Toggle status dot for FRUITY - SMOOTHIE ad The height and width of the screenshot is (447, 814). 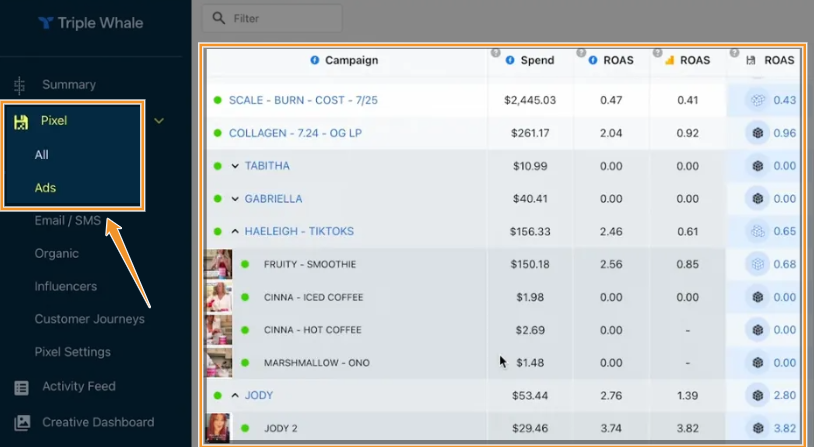pos(244,265)
